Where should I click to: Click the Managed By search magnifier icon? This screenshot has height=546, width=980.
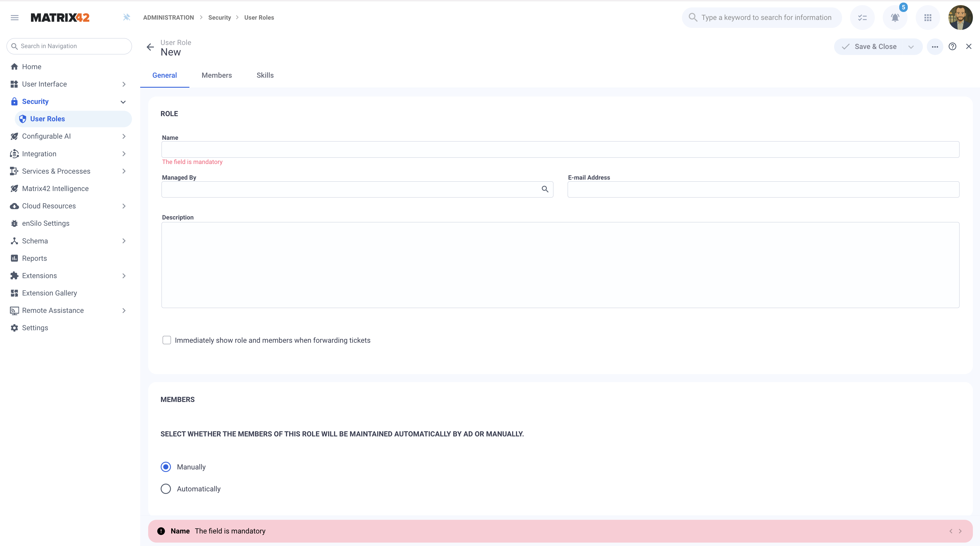[x=545, y=189]
